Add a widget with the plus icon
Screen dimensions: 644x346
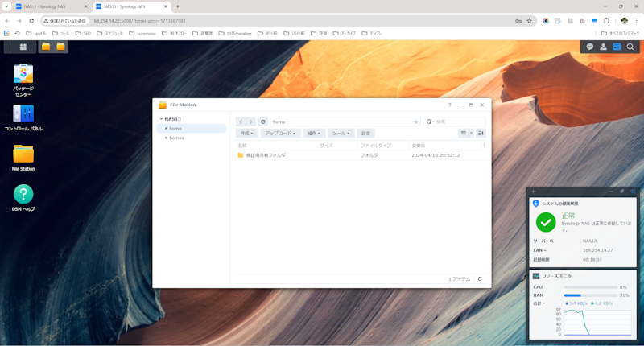533,192
